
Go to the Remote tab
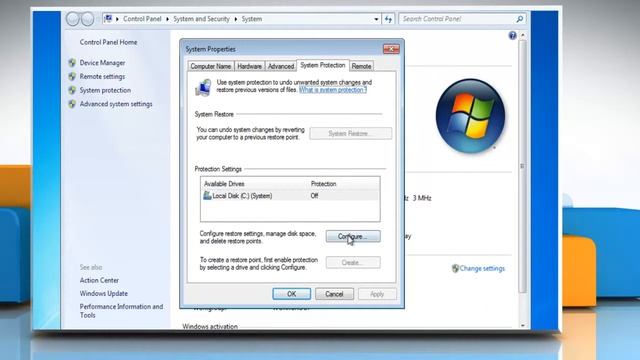point(361,66)
